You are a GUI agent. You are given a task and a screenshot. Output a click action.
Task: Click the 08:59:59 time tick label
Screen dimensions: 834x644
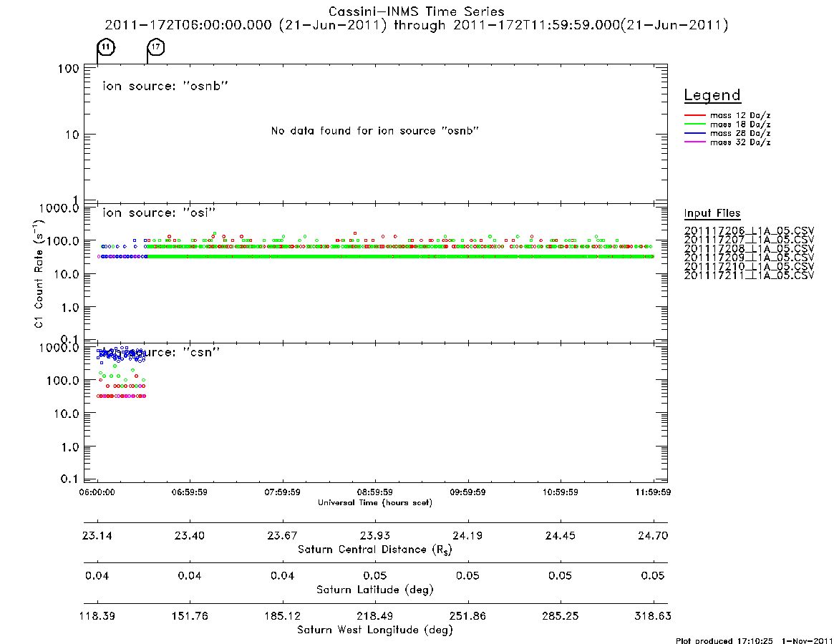coord(375,492)
